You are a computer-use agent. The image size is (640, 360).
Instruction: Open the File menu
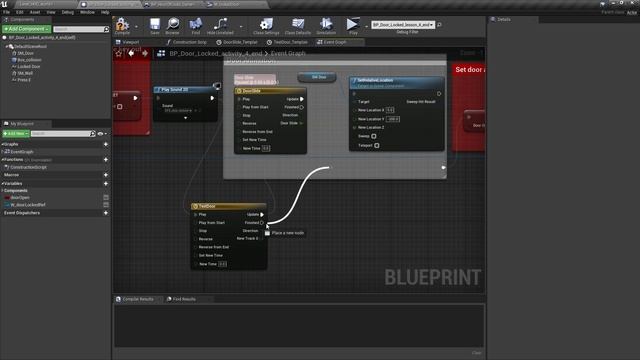click(7, 12)
